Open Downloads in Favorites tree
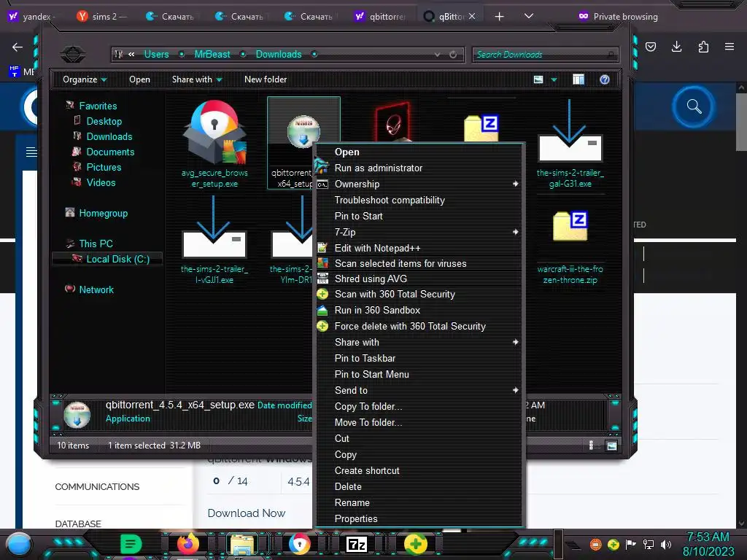The width and height of the screenshot is (747, 560). (x=109, y=136)
